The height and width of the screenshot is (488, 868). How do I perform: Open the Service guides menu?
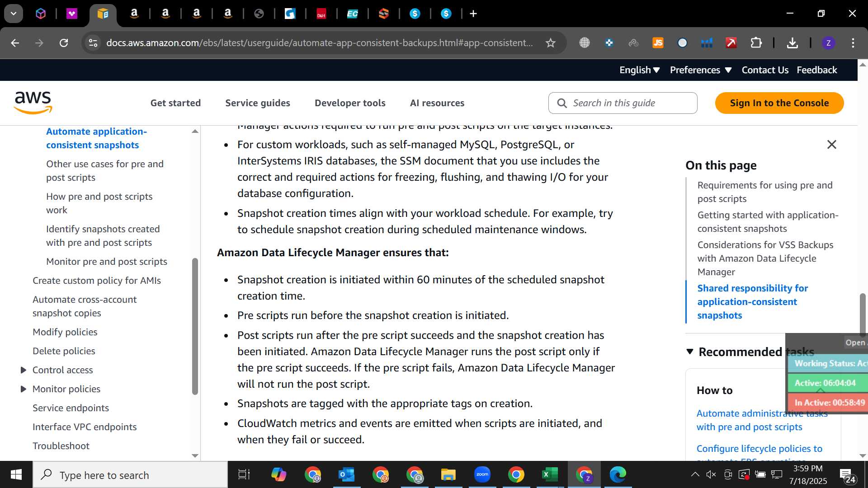[258, 103]
